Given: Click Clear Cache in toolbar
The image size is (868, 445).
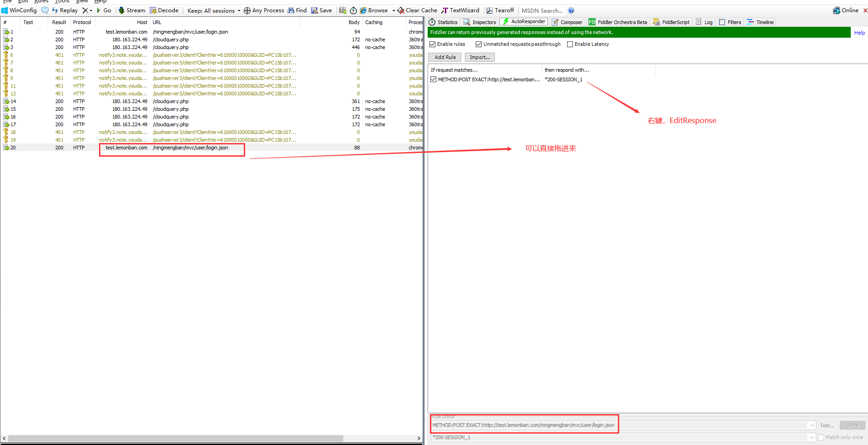Looking at the screenshot, I should click(417, 10).
